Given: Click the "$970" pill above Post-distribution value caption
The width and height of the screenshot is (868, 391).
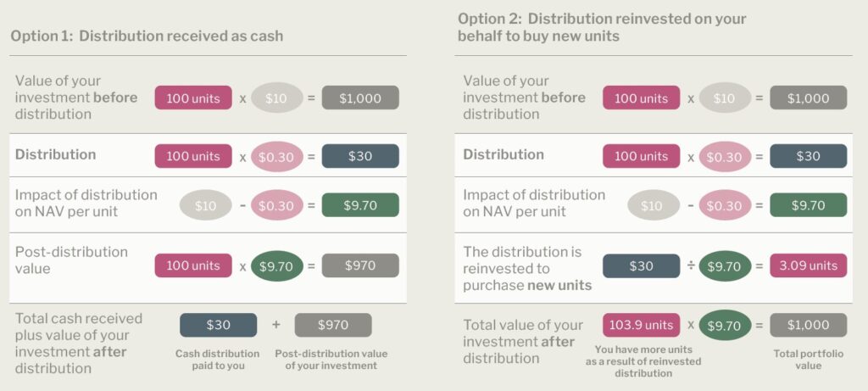Looking at the screenshot, I should 333,325.
